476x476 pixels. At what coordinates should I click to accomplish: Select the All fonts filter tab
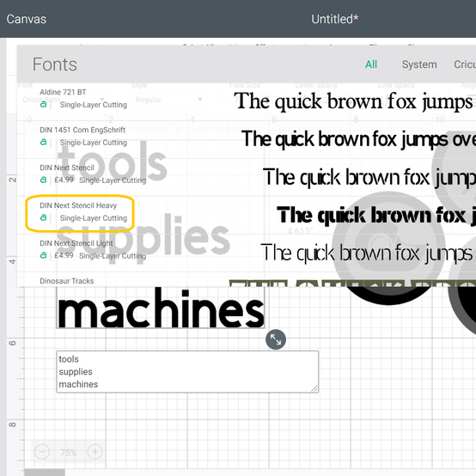(x=371, y=64)
